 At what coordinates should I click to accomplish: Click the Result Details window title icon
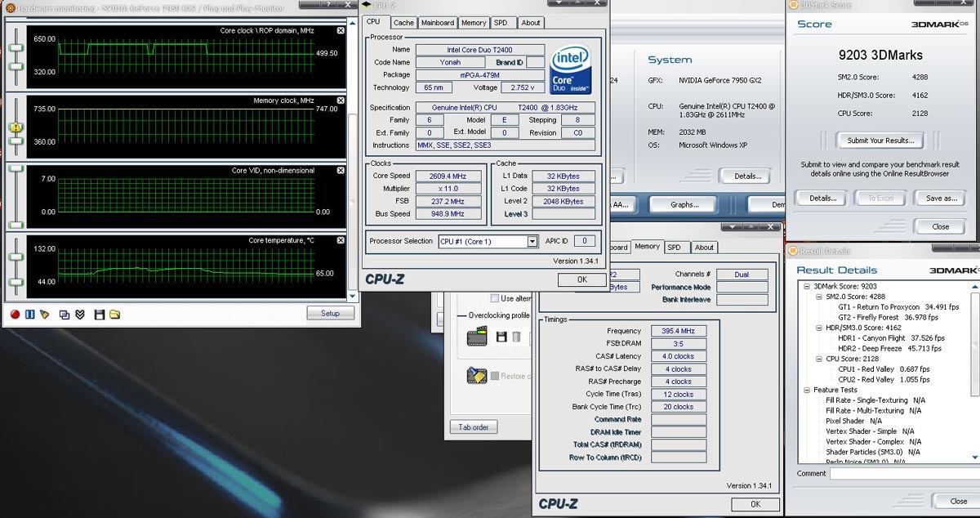pyautogui.click(x=791, y=250)
